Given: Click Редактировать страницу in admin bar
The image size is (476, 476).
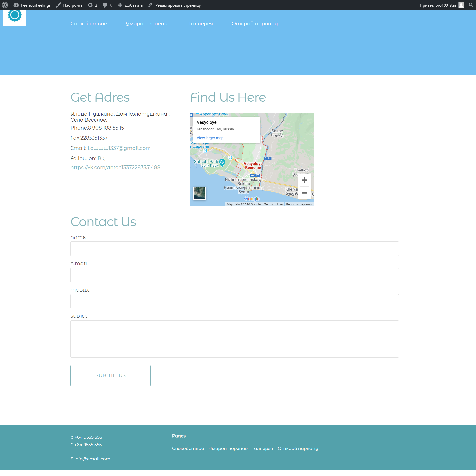Looking at the screenshot, I should pyautogui.click(x=175, y=5).
